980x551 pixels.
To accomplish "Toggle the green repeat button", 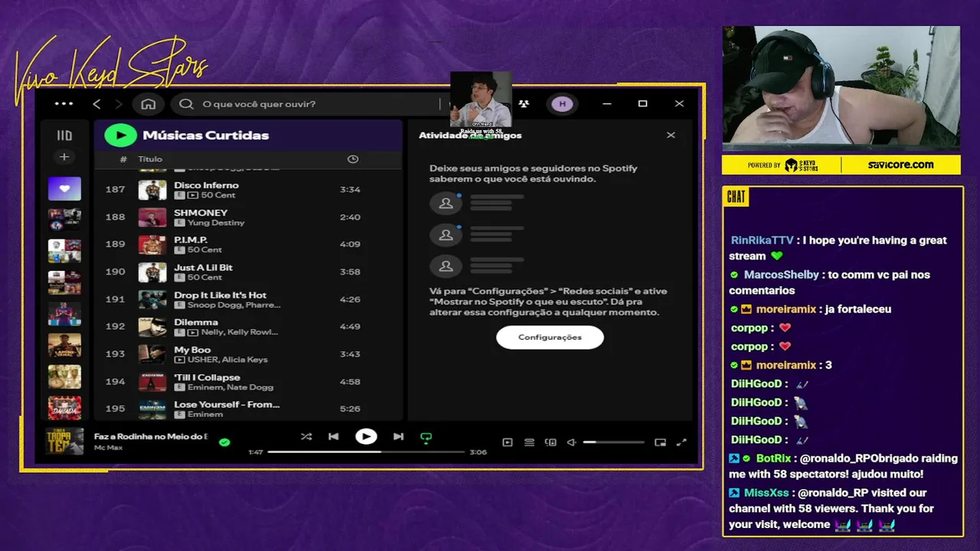I will (426, 437).
